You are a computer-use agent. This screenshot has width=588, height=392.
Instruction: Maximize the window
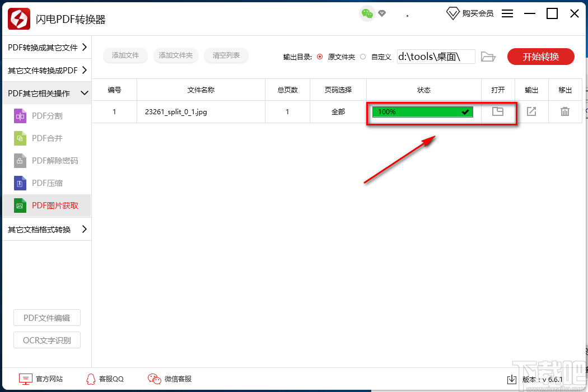tap(552, 13)
